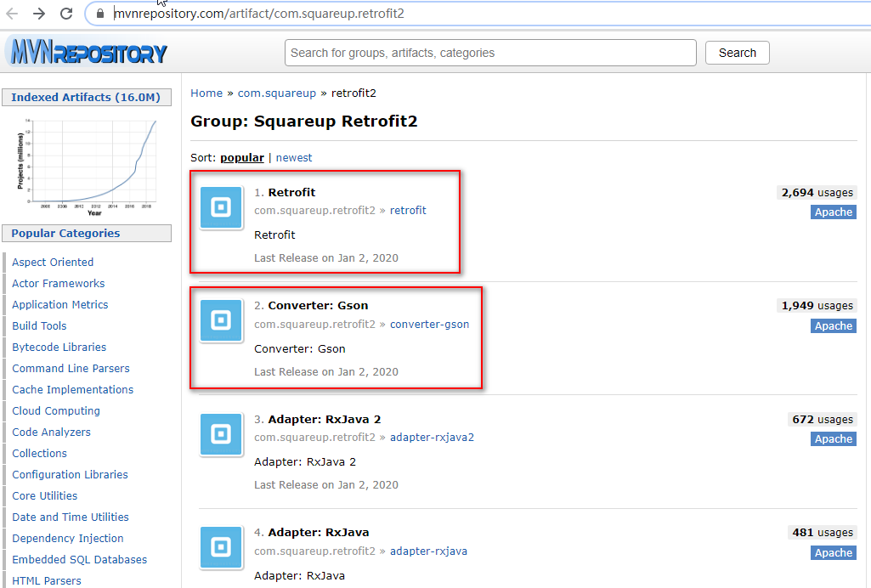Open the Aspect Oriented category

click(x=53, y=262)
